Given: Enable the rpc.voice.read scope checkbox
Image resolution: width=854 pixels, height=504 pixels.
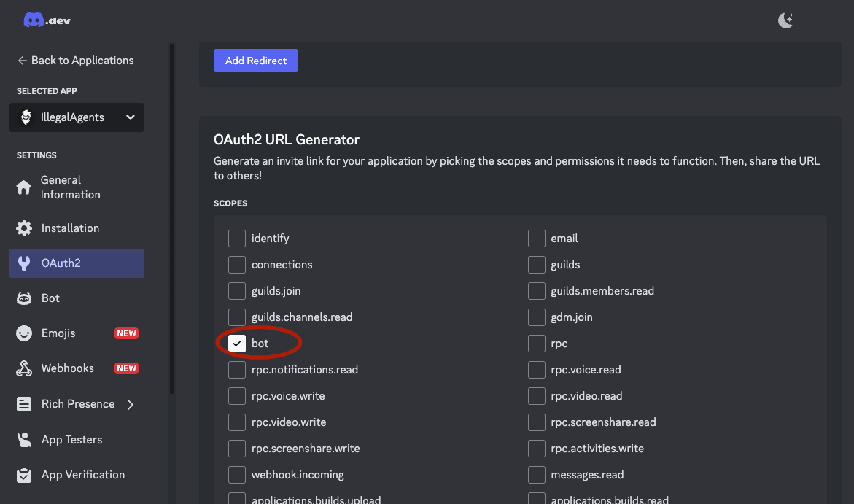Looking at the screenshot, I should coord(537,369).
